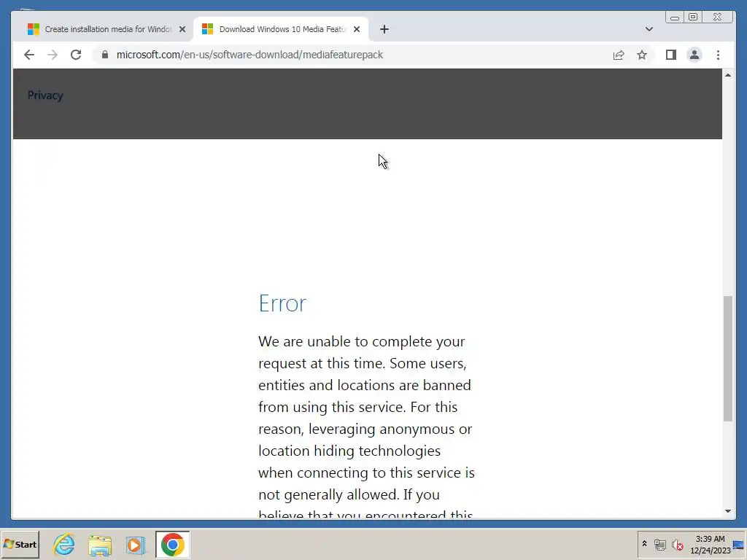The width and height of the screenshot is (747, 560).
Task: Launch Internet Explorer from the taskbar
Action: click(x=64, y=544)
